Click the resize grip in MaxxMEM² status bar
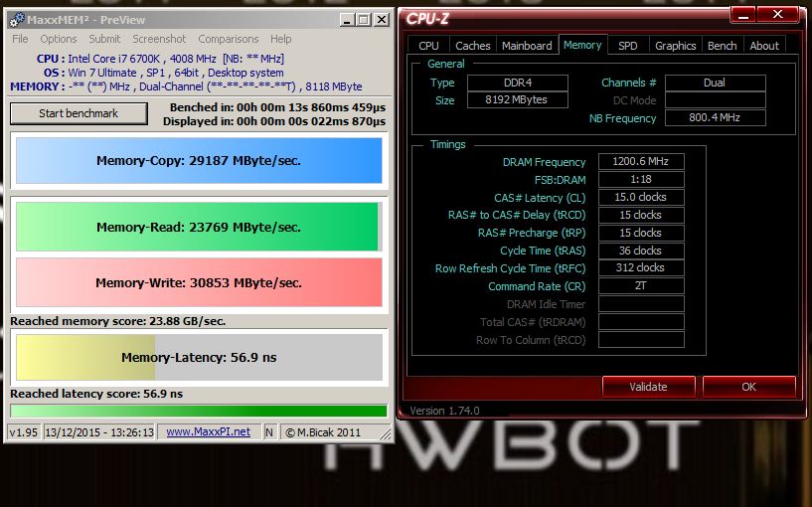The image size is (812, 507). tap(386, 434)
